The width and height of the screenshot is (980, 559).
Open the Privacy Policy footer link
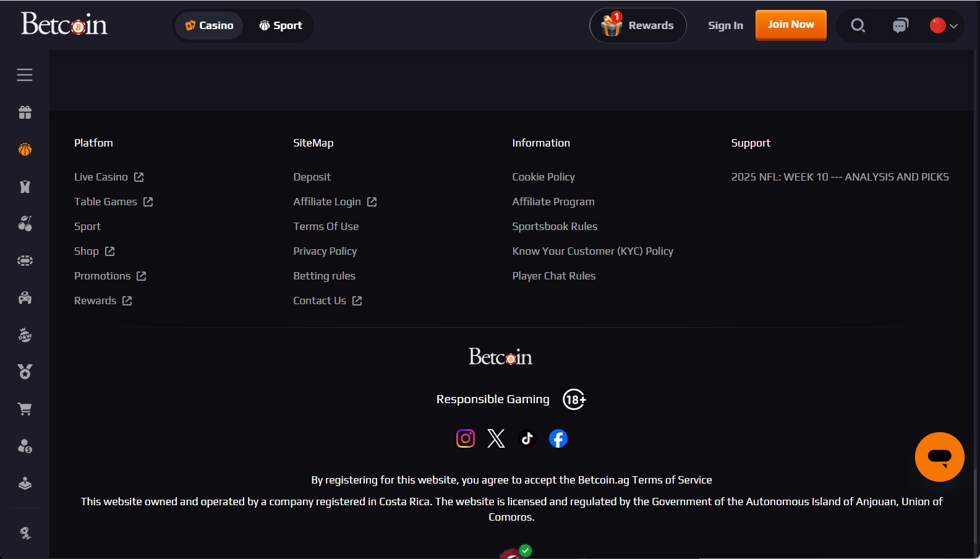pos(325,251)
